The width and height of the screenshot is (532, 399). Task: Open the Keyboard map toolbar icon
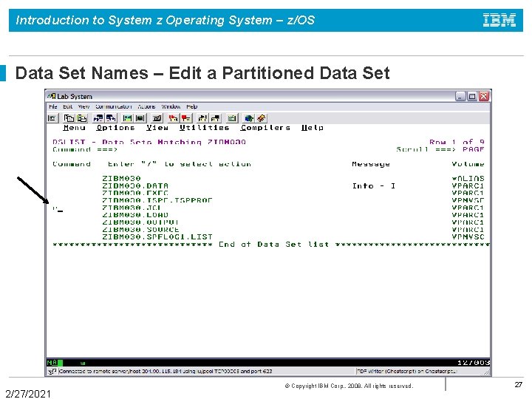coord(157,118)
